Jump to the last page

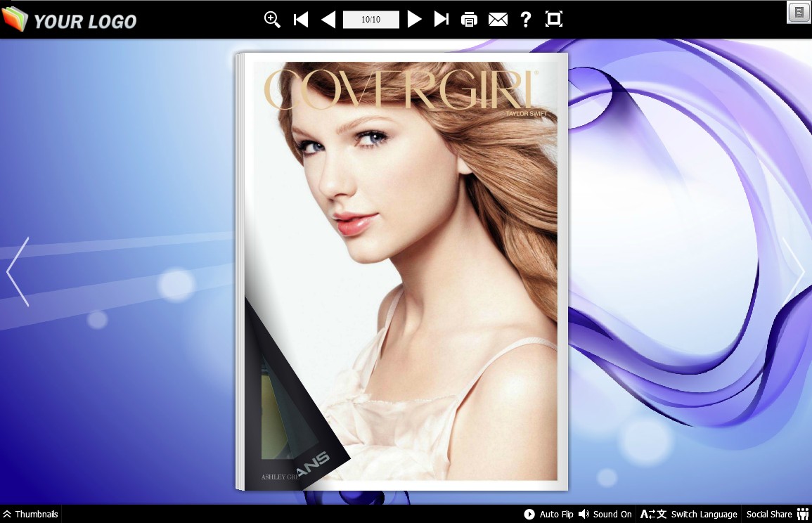(x=442, y=20)
